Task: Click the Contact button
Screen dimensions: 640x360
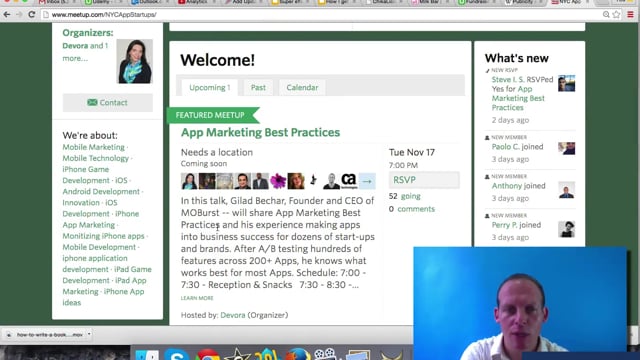Action: (x=108, y=102)
